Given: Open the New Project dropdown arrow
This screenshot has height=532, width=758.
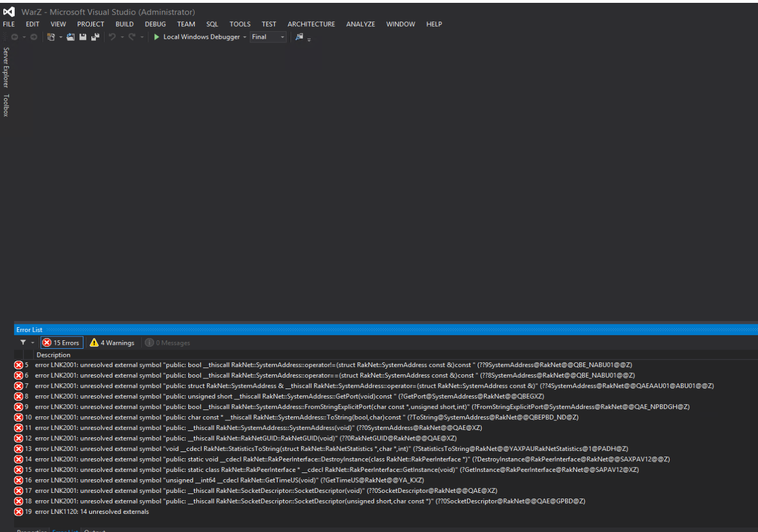Looking at the screenshot, I should (60, 37).
